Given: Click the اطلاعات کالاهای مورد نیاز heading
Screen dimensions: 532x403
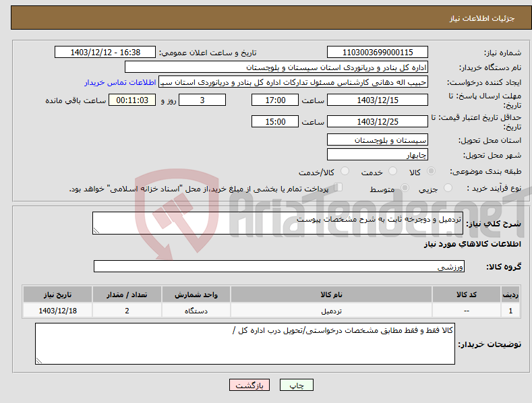Looking at the screenshot, I should [x=472, y=244].
